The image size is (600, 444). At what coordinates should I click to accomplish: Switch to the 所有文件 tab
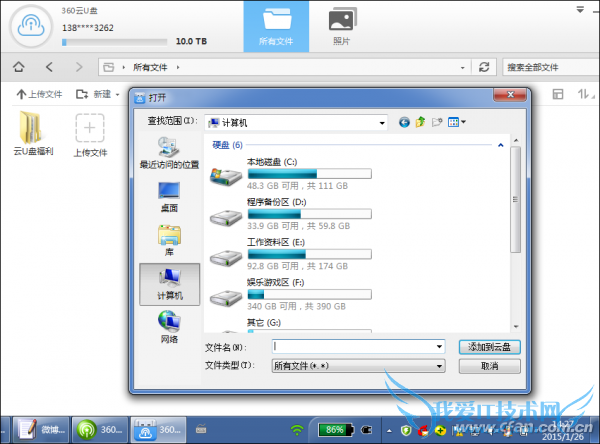point(276,26)
